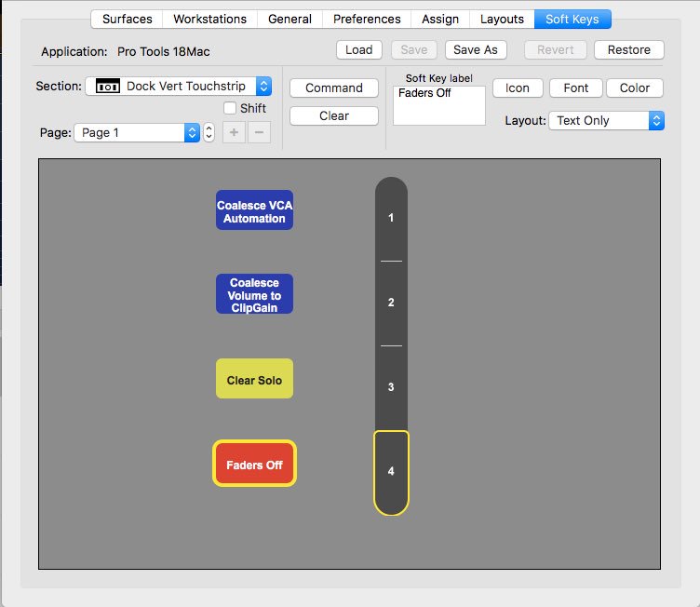Click highlighted touchstrip segment 4
This screenshot has width=700, height=607.
(x=391, y=473)
